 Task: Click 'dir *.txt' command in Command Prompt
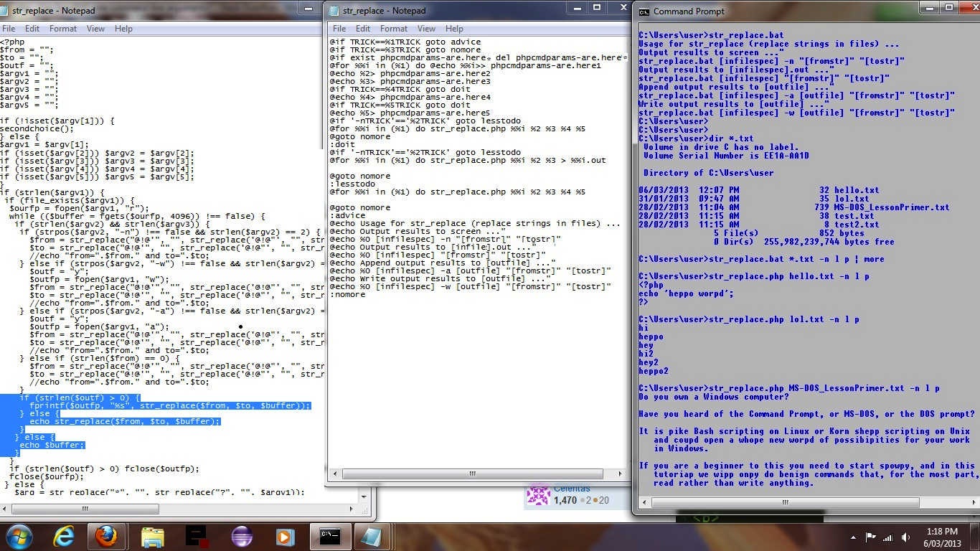point(731,138)
